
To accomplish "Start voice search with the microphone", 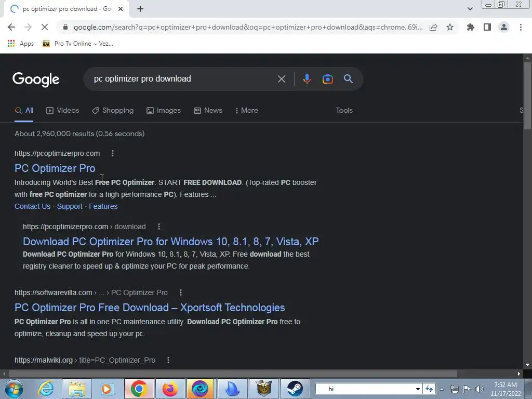I will [x=307, y=79].
